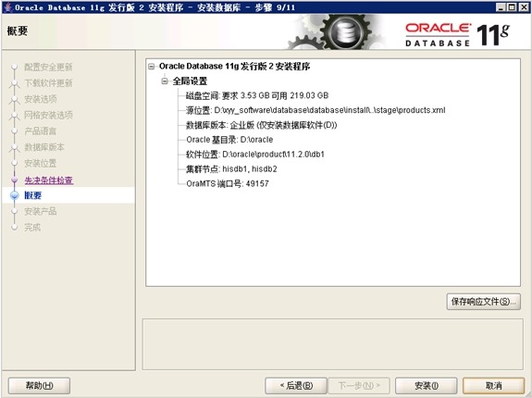The height and width of the screenshot is (398, 532).
Task: Collapse the Oracle Database 11g root tree node
Action: click(152, 67)
